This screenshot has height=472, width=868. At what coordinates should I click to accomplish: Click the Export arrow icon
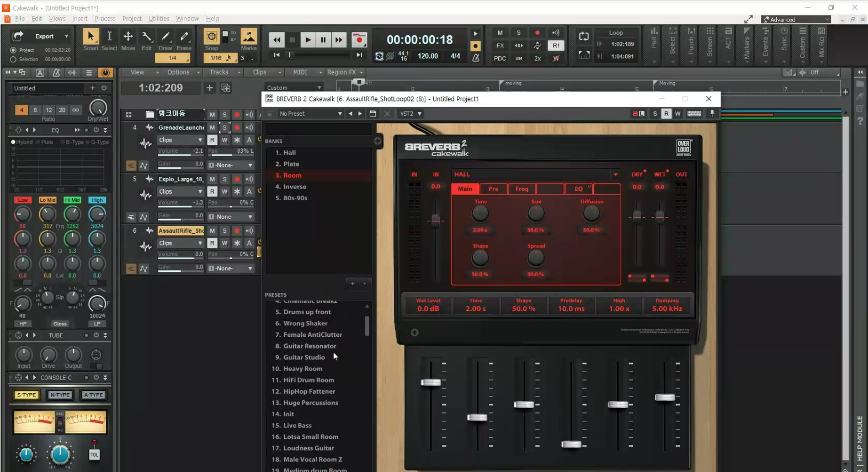(18, 36)
